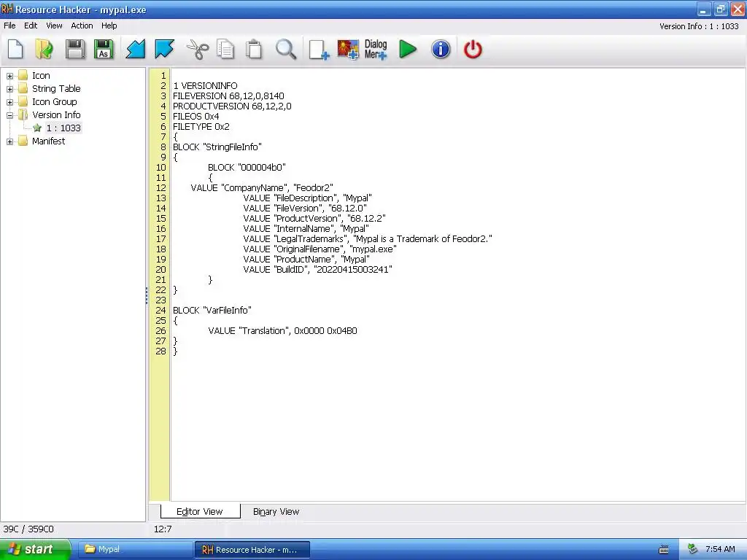
Task: Expand the Manifest tree node
Action: [9, 141]
